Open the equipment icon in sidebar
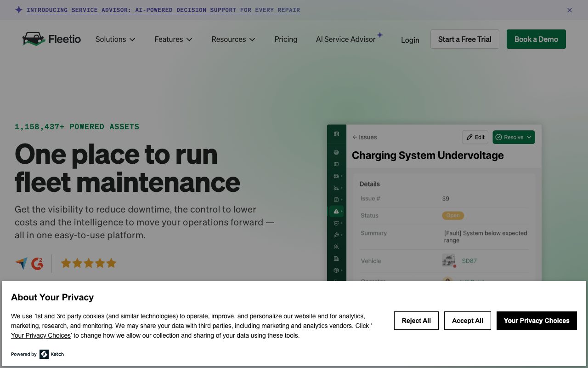 pyautogui.click(x=336, y=188)
